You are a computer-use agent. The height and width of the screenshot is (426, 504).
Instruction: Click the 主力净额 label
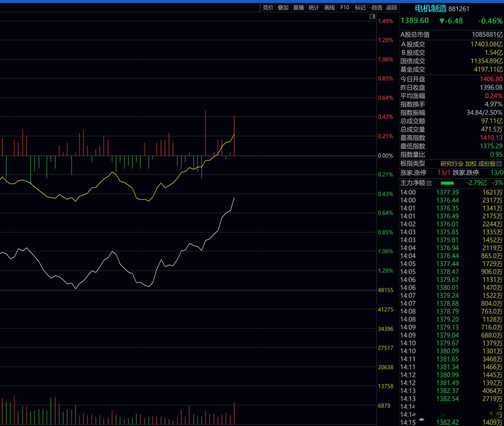(413, 183)
